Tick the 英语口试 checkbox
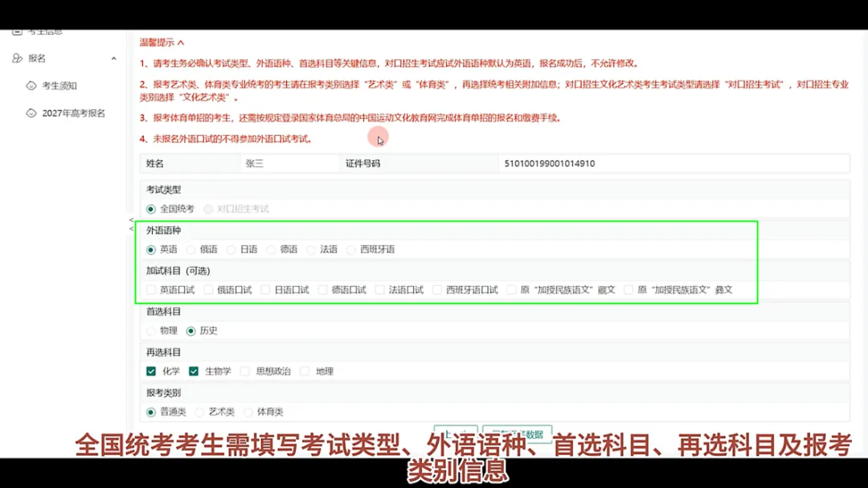 (150, 289)
